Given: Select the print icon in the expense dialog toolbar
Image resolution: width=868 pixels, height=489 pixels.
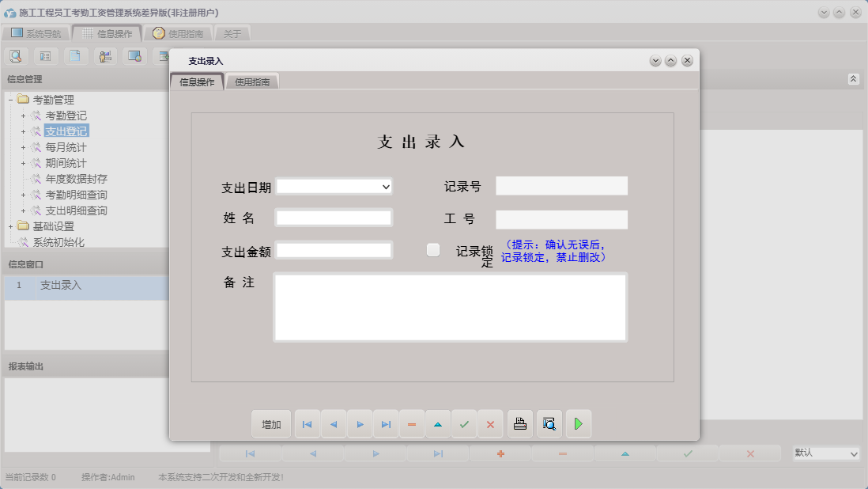Looking at the screenshot, I should pyautogui.click(x=519, y=423).
